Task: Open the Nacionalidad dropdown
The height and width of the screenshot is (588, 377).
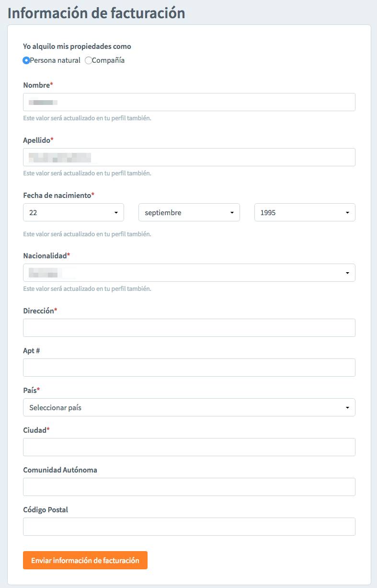Action: [x=189, y=273]
